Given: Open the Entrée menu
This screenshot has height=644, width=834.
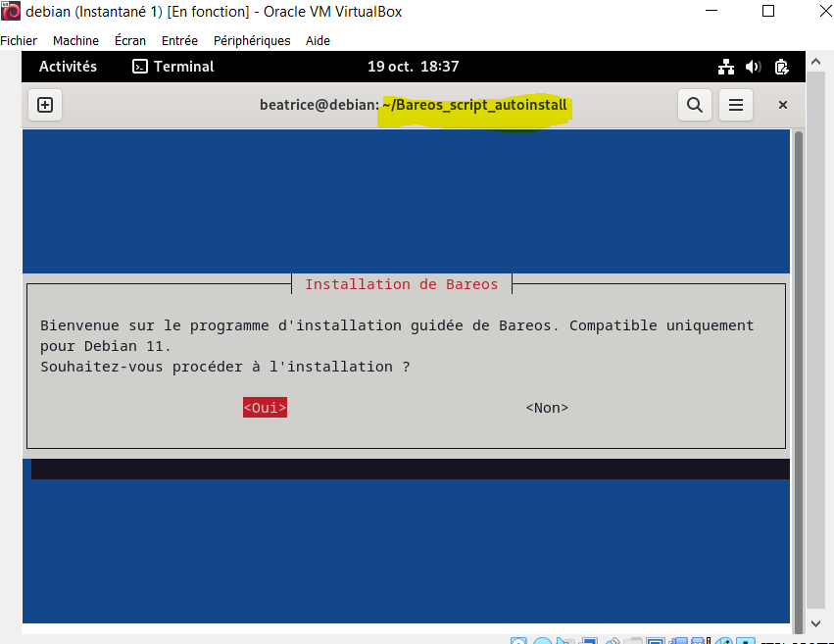Looking at the screenshot, I should click(179, 40).
